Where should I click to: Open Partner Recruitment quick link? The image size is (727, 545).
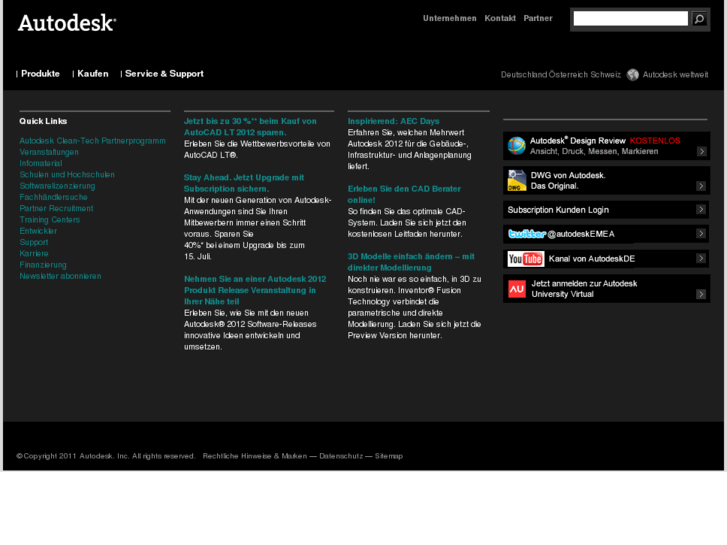[56, 208]
